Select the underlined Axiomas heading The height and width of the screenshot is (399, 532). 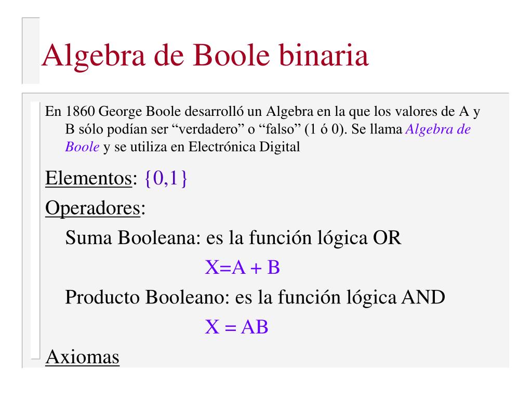83,357
